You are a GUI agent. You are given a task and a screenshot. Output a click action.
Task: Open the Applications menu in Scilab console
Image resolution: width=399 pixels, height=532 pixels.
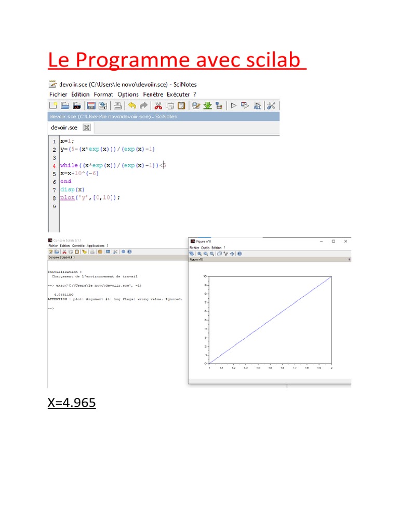pos(96,246)
